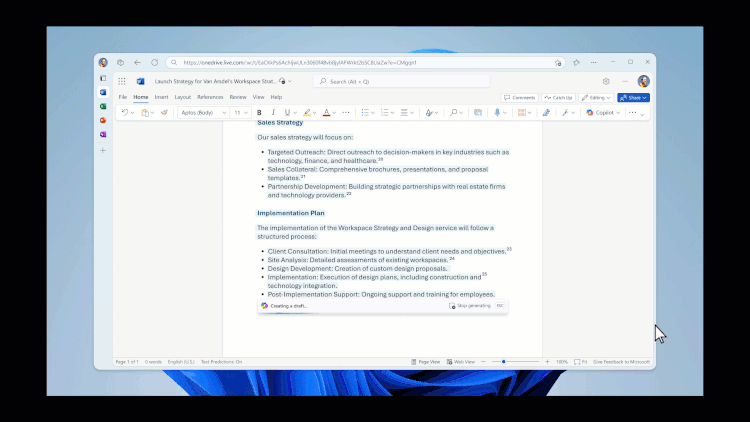Click the Dictate microphone icon

(497, 112)
